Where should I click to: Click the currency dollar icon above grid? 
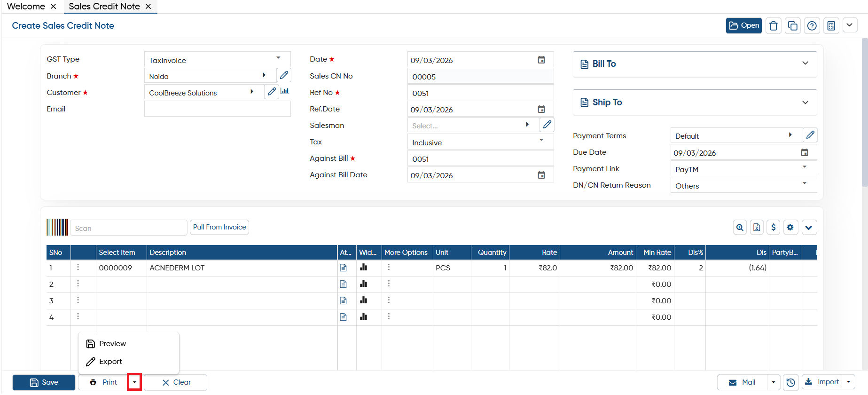tap(774, 228)
